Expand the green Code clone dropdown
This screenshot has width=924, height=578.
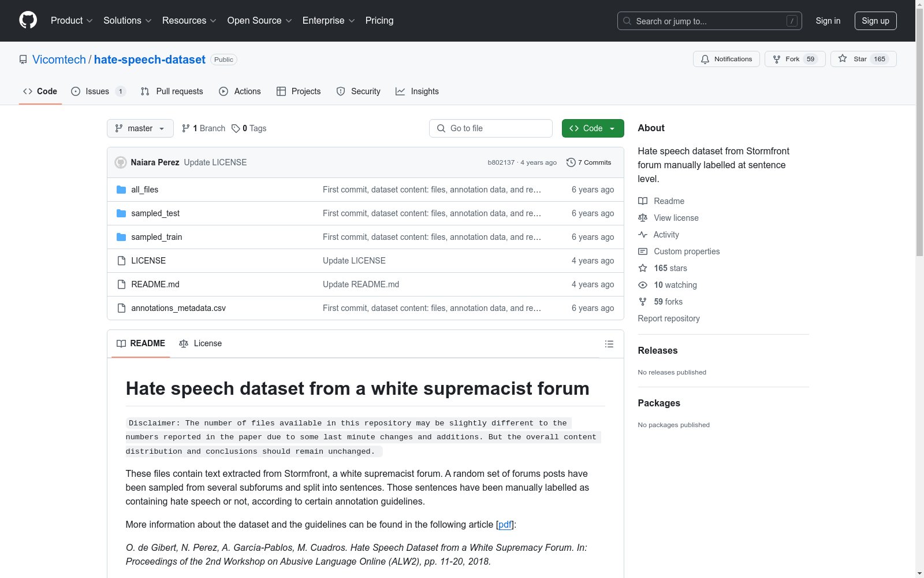point(593,128)
